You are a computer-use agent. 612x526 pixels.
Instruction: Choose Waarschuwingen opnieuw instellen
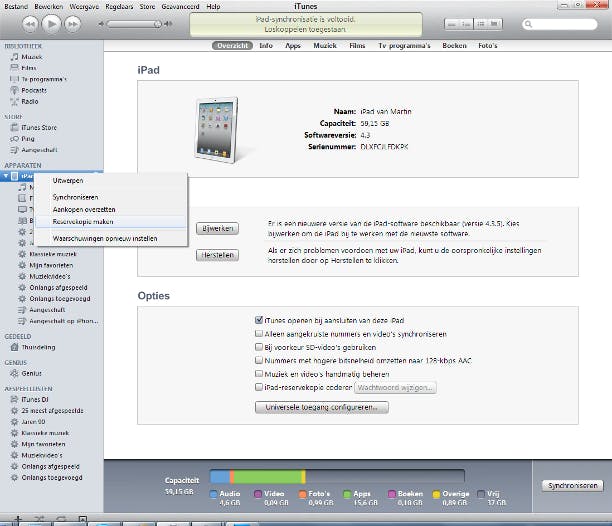(111, 238)
